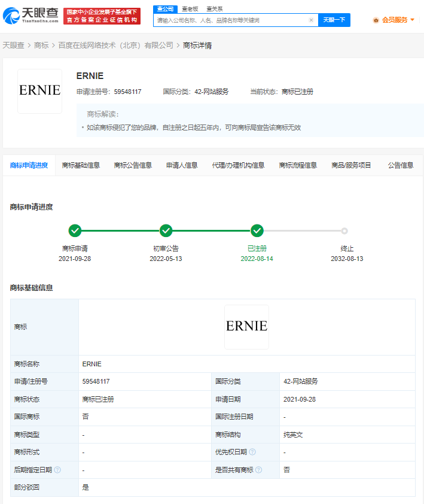Screen dimensions: 424x504
Task: Click the 初审公告 green checkmark step
Action: point(166,231)
